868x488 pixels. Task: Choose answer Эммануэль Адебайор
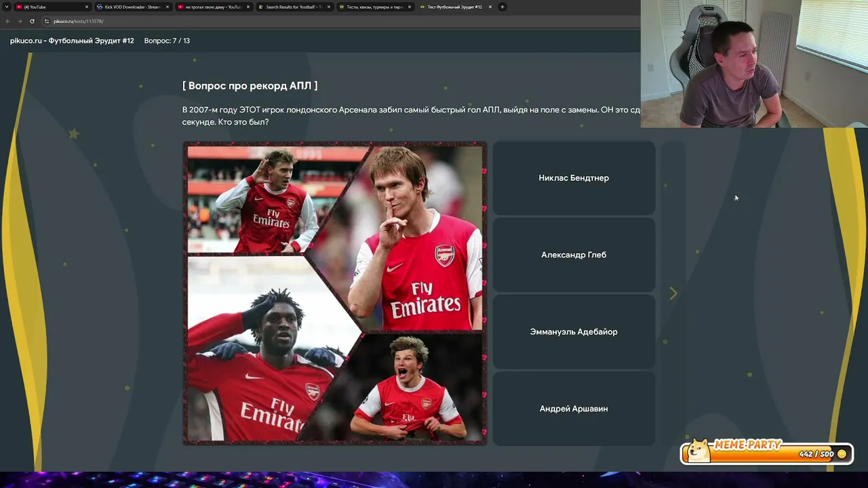574,332
